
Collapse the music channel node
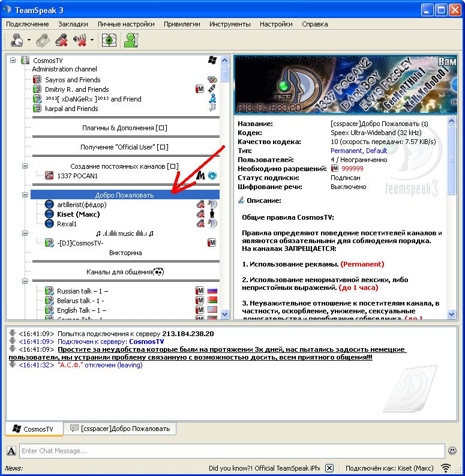[x=25, y=233]
